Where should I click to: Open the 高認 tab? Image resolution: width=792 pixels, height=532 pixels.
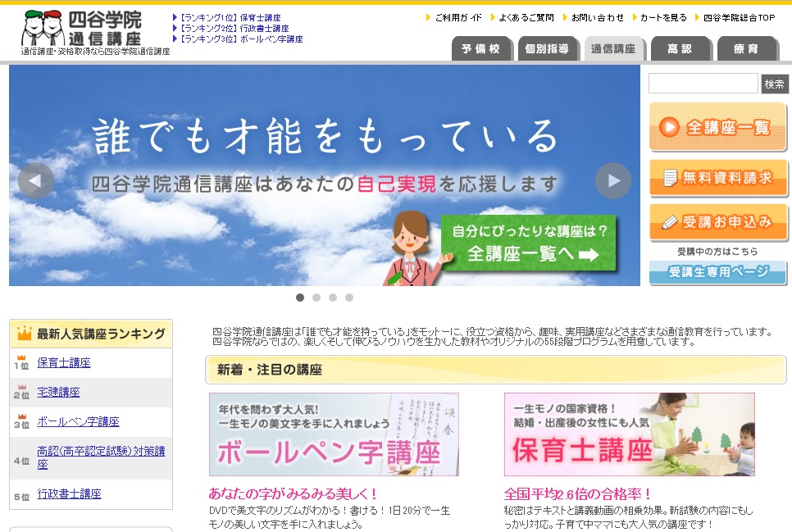[x=680, y=48]
